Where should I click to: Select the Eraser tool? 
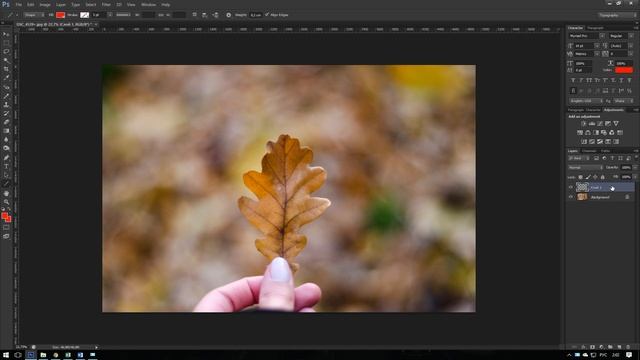6,122
